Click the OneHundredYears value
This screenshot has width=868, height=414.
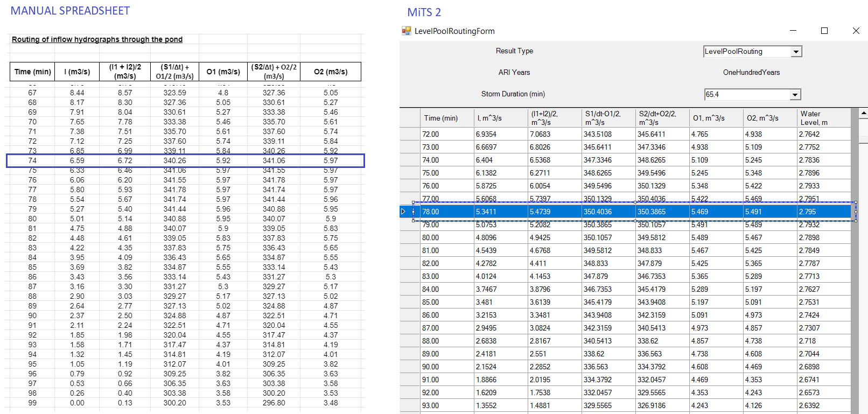751,72
